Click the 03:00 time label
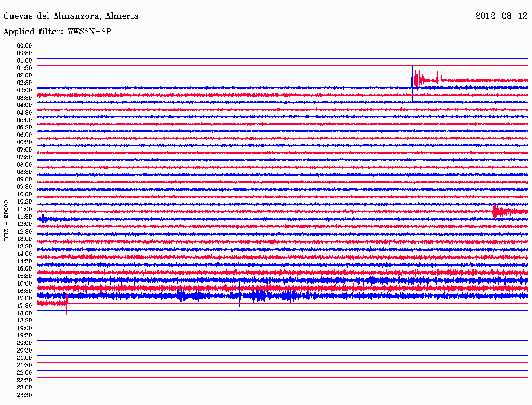This screenshot has width=532, height=405. (x=24, y=90)
